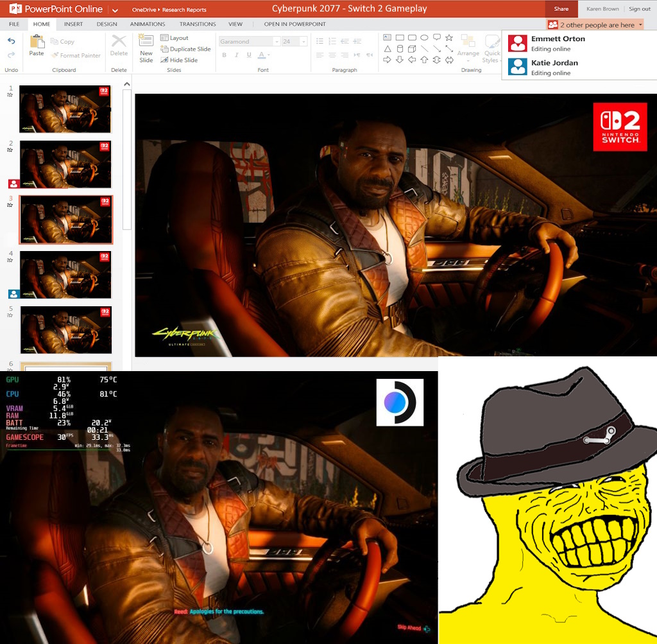The height and width of the screenshot is (644, 657).
Task: Activate the Format Painter
Action: point(76,55)
